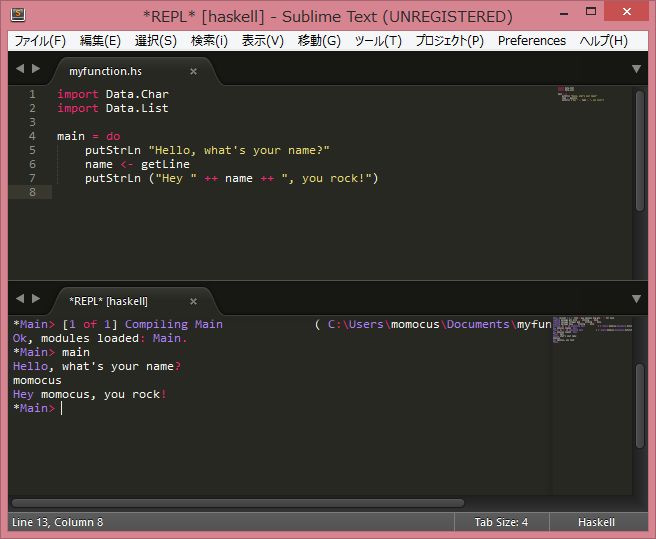
Task: Click the REPL pane vertical scrollbar
Action: 640,406
